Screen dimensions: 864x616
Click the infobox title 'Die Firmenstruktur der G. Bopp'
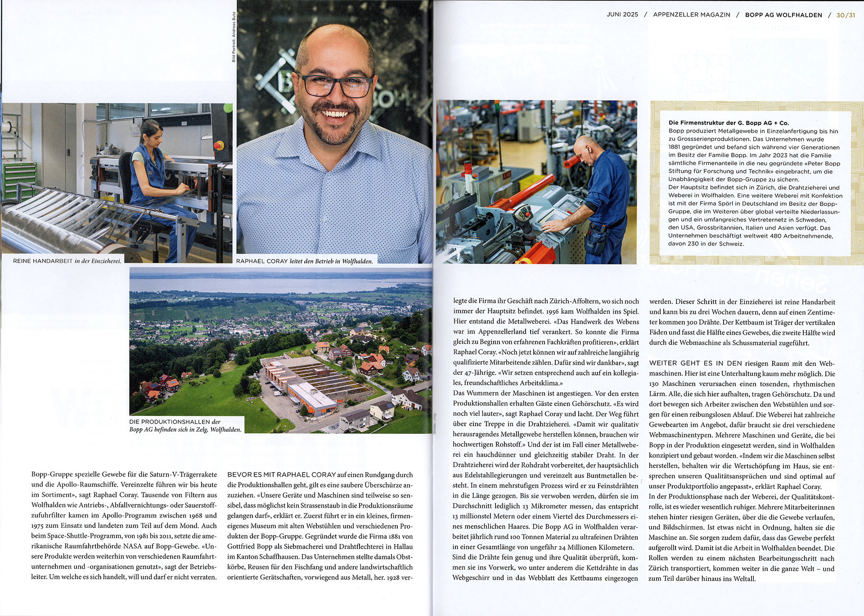pyautogui.click(x=728, y=123)
